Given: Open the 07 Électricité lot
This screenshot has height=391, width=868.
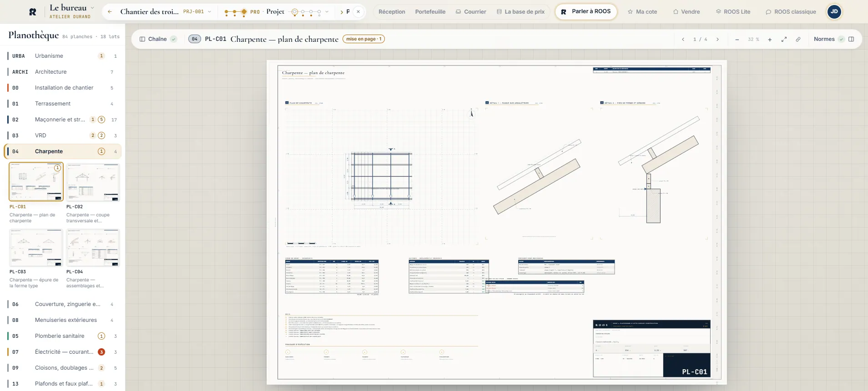Looking at the screenshot, I should [63, 352].
